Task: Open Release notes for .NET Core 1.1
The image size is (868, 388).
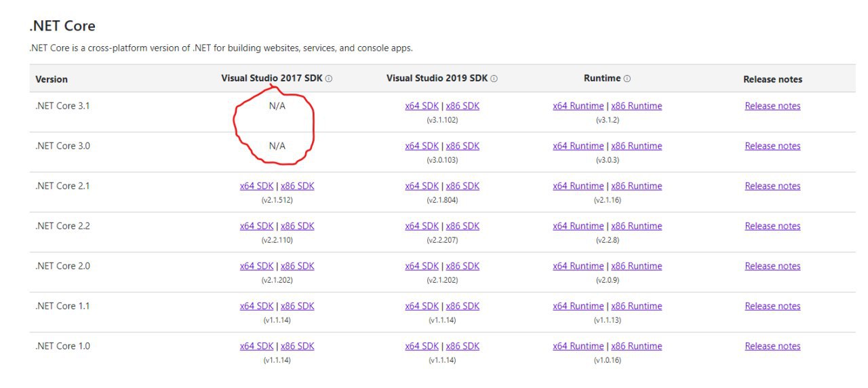Action: coord(772,306)
